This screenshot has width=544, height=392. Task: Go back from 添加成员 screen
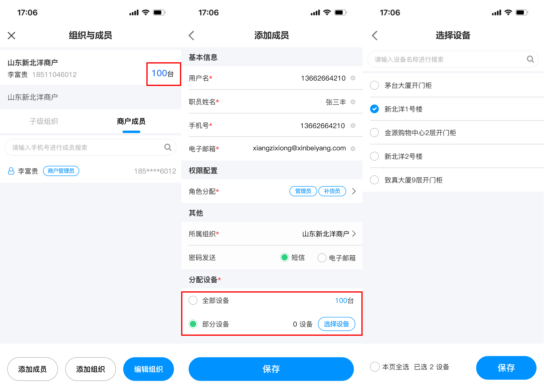[191, 35]
